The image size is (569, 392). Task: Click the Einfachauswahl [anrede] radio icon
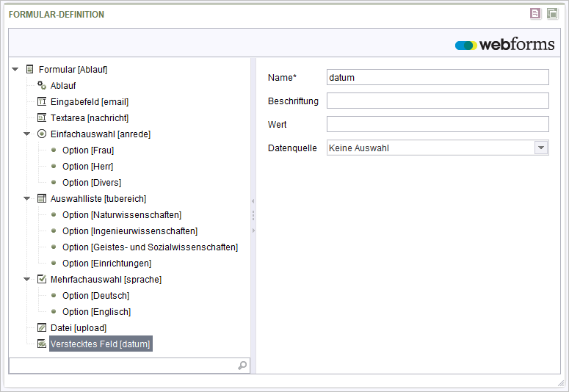coord(42,134)
